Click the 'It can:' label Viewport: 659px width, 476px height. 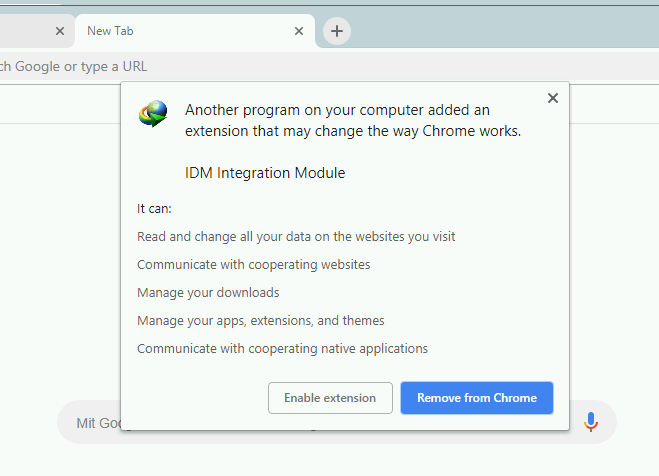[x=154, y=209]
